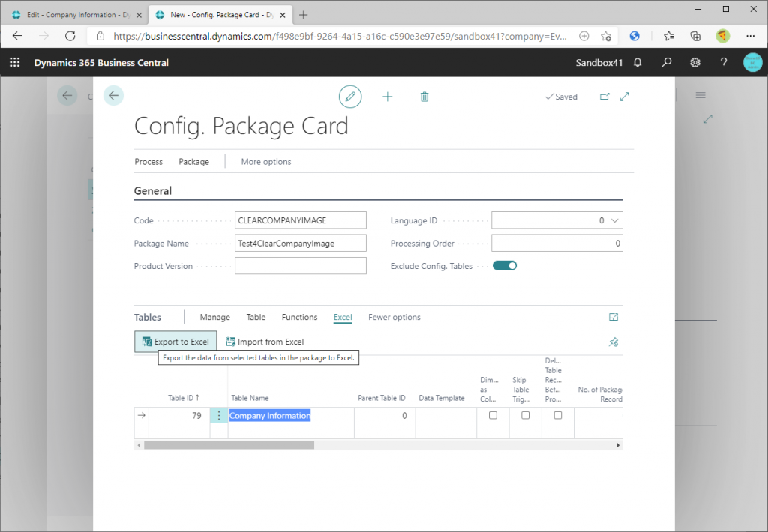Click the Parent Table ID cell showing 0
This screenshot has width=768, height=532.
tap(385, 416)
